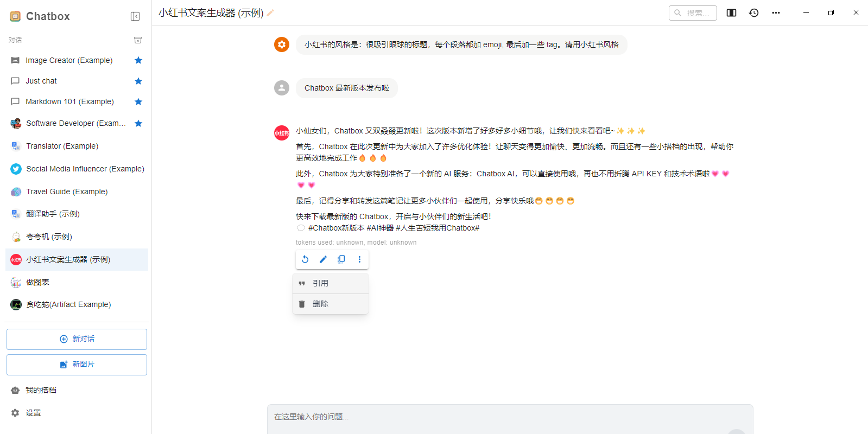Edit the message using the pencil icon
868x434 pixels.
(323, 259)
